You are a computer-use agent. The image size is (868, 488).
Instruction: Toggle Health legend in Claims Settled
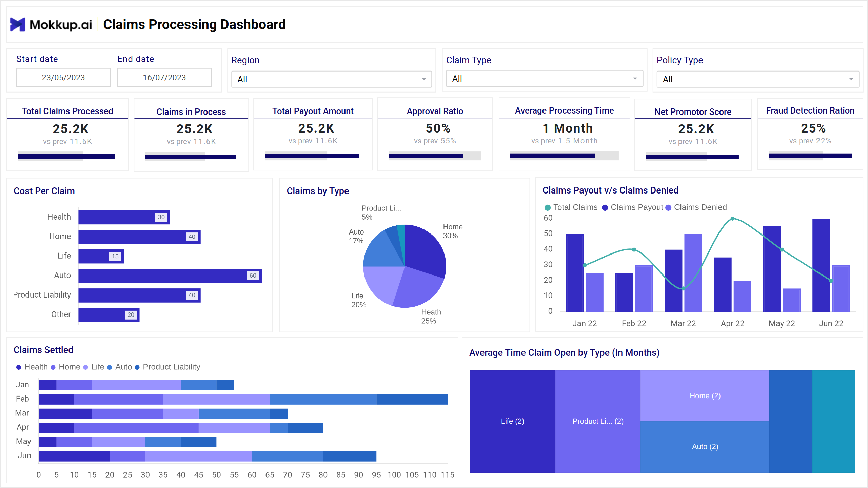(x=19, y=367)
